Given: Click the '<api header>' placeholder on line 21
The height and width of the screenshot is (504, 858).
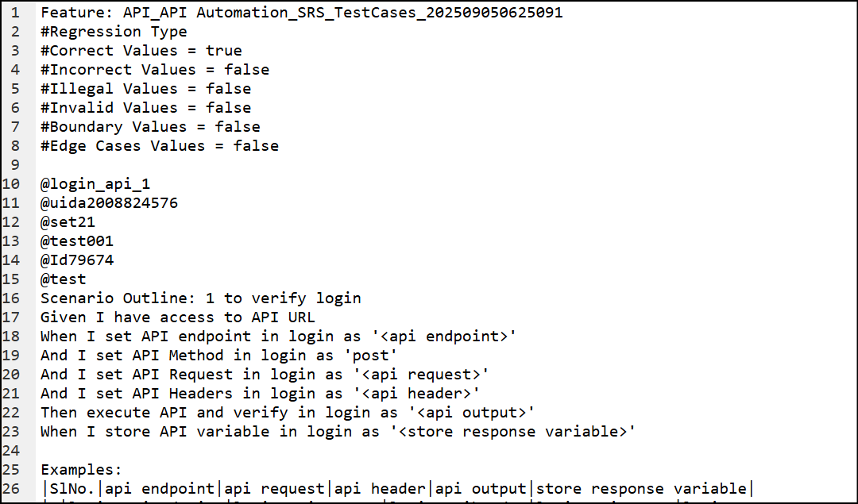Looking at the screenshot, I should point(416,394).
